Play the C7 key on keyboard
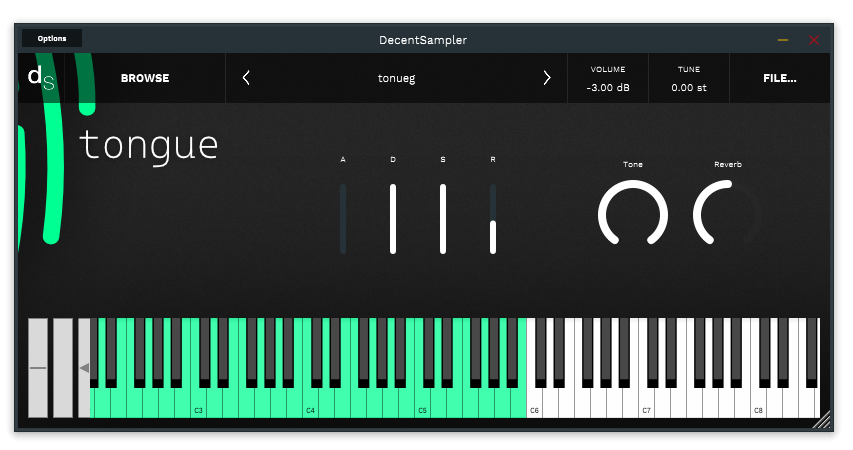The width and height of the screenshot is (853, 450). coord(647,403)
